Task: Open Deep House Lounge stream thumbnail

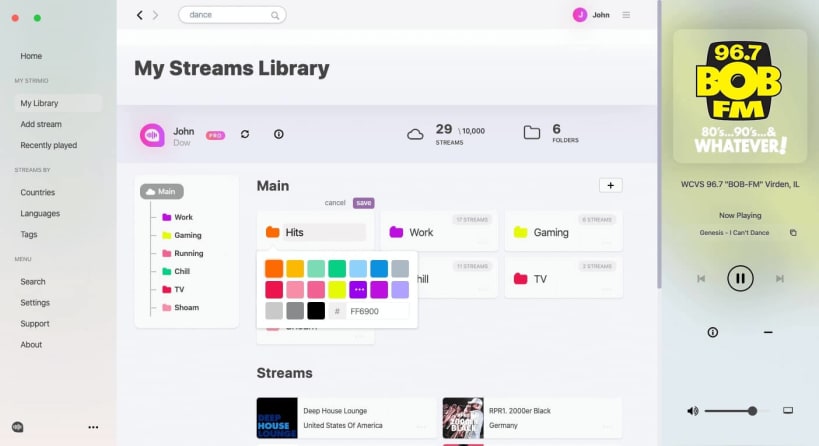Action: pos(277,418)
